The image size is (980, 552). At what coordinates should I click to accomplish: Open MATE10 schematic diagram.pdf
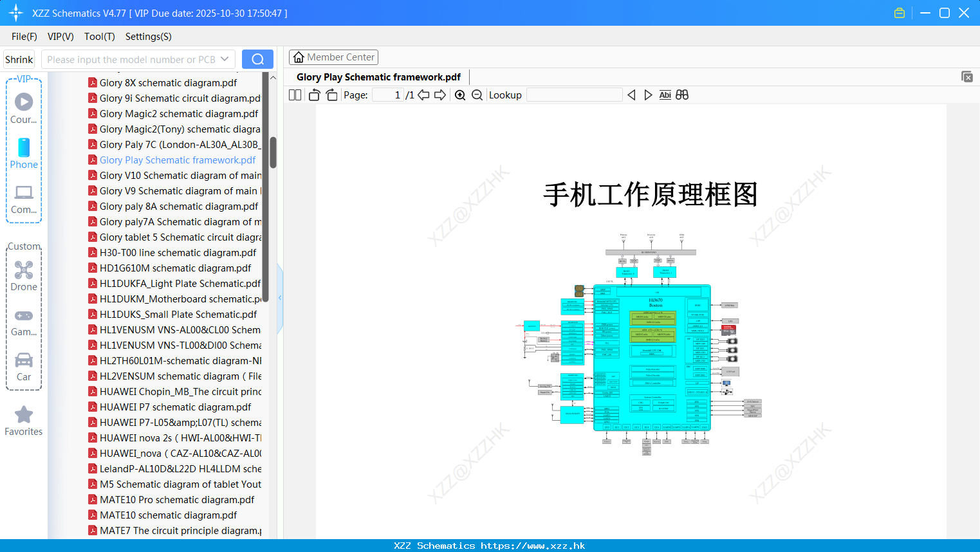coord(162,515)
